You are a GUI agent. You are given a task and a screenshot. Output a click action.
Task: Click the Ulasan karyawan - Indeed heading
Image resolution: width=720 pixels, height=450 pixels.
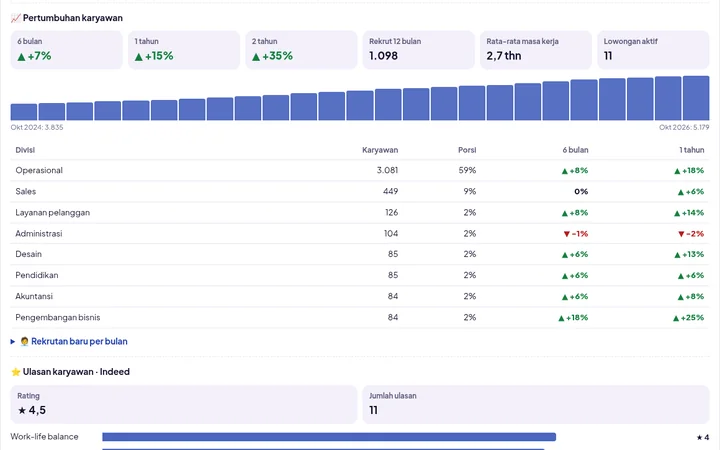pos(76,372)
